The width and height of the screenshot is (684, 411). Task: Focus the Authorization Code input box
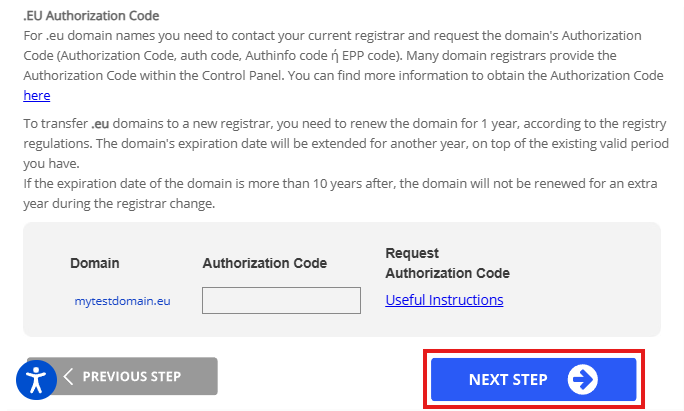tap(281, 300)
